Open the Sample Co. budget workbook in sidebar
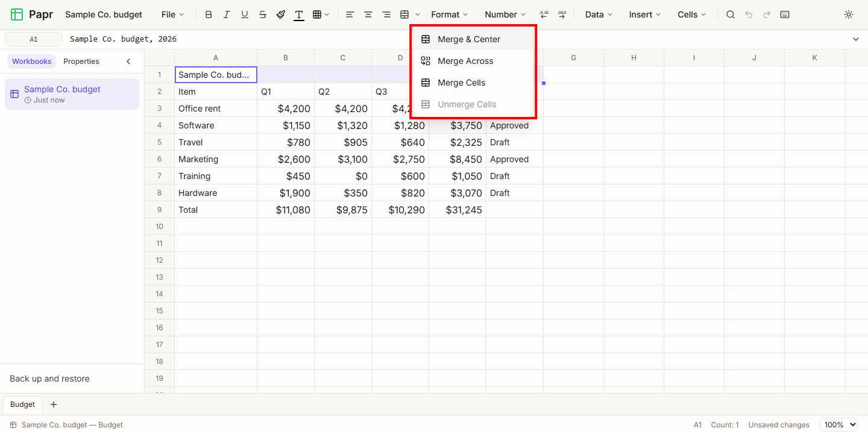Viewport: 868px width, 434px height. (x=72, y=94)
